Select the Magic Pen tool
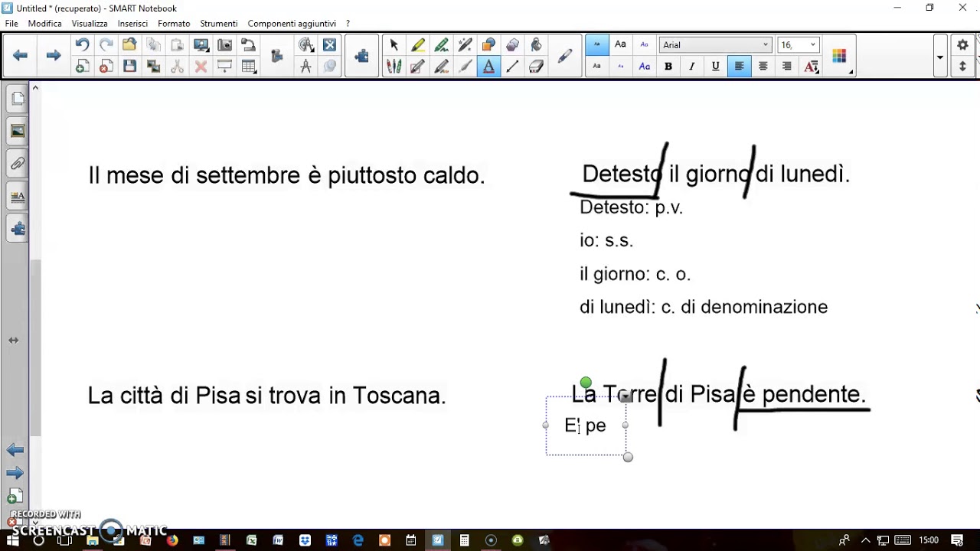980x551 pixels. (x=465, y=45)
